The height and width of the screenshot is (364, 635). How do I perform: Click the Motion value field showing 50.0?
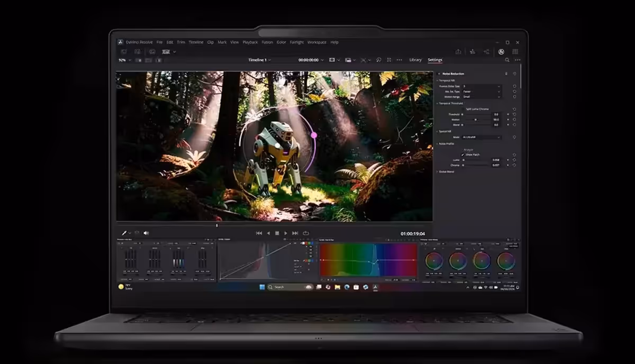[496, 120]
